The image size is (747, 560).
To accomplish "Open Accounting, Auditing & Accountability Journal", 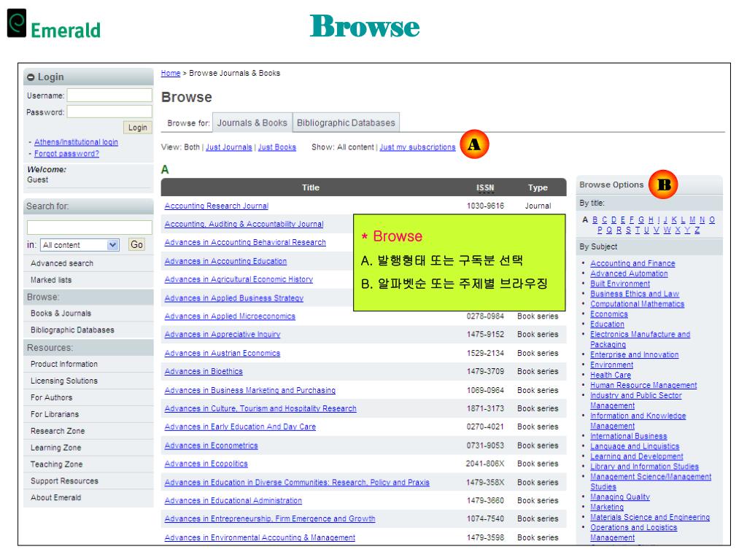I will click(x=244, y=224).
